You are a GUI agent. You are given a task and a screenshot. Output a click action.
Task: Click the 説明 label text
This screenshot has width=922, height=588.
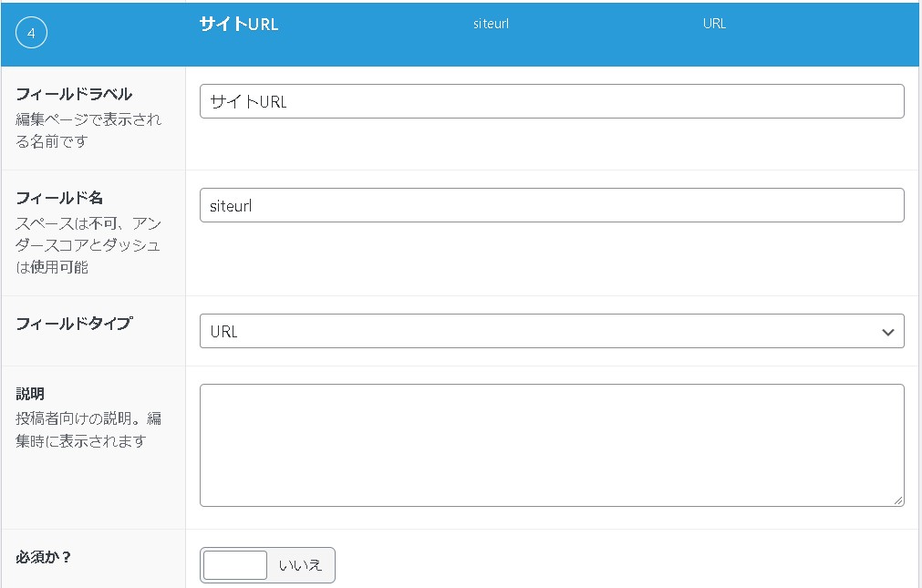pos(30,394)
